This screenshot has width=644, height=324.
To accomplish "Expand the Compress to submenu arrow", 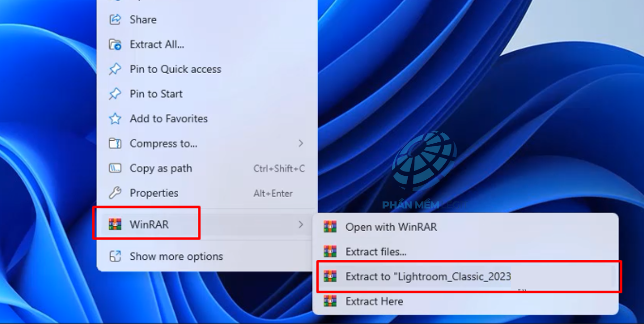I will [301, 143].
